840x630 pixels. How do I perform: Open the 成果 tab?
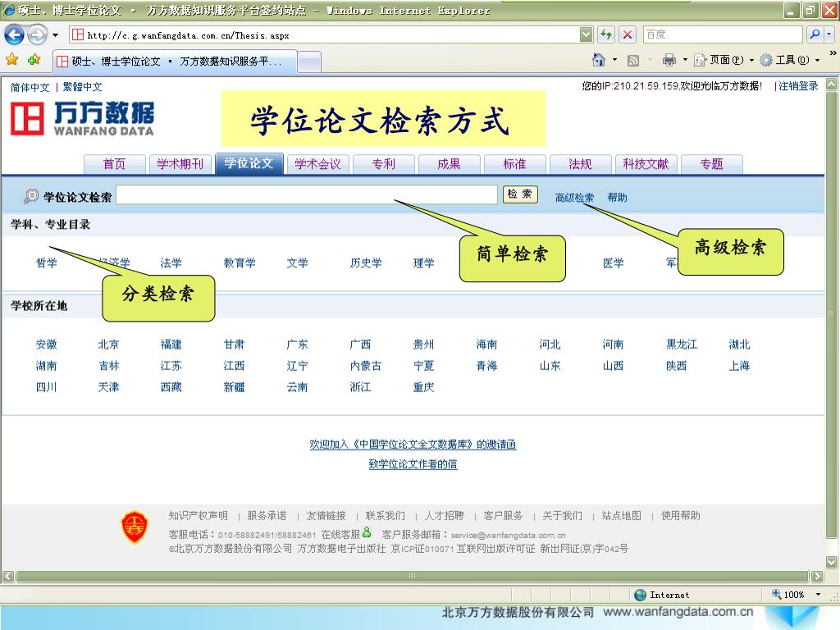coord(449,164)
